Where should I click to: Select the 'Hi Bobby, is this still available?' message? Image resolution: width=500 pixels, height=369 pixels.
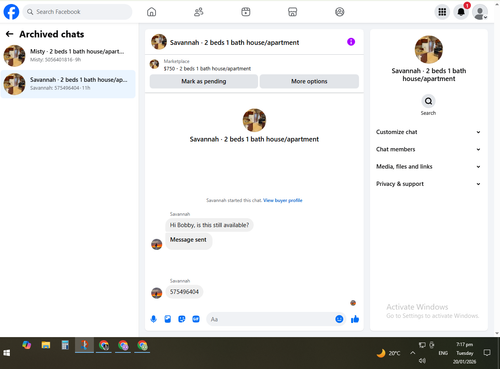209,225
